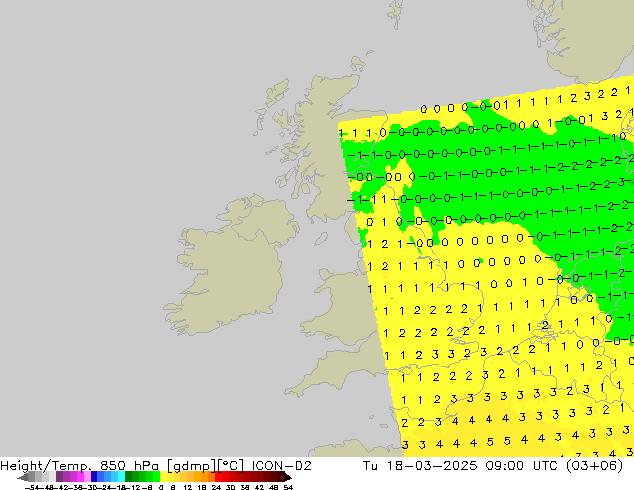Click the left gray arrow end of color scale
The height and width of the screenshot is (490, 634).
coord(23,477)
